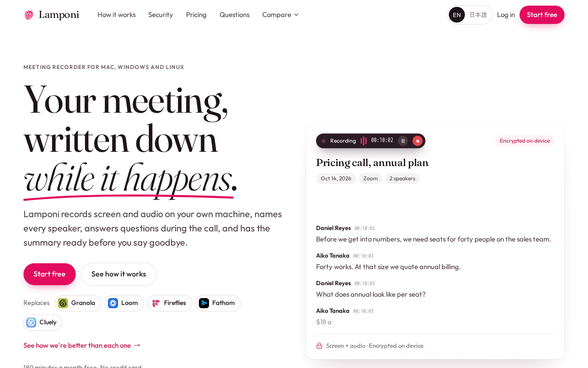Viewport: 588px width, 368px height.
Task: Click the Fireflies app icon
Action: (x=156, y=303)
